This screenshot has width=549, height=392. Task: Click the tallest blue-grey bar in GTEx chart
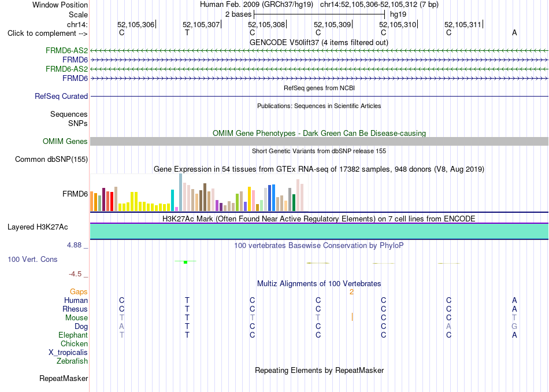pos(181,193)
